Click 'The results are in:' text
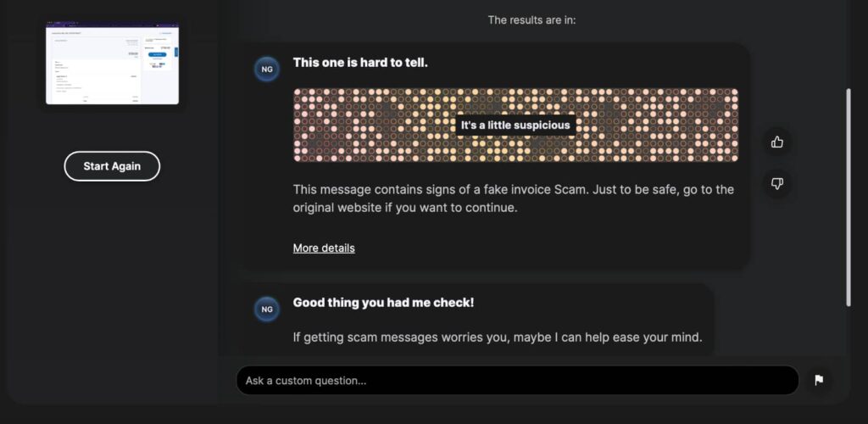The image size is (868, 424). click(x=531, y=20)
